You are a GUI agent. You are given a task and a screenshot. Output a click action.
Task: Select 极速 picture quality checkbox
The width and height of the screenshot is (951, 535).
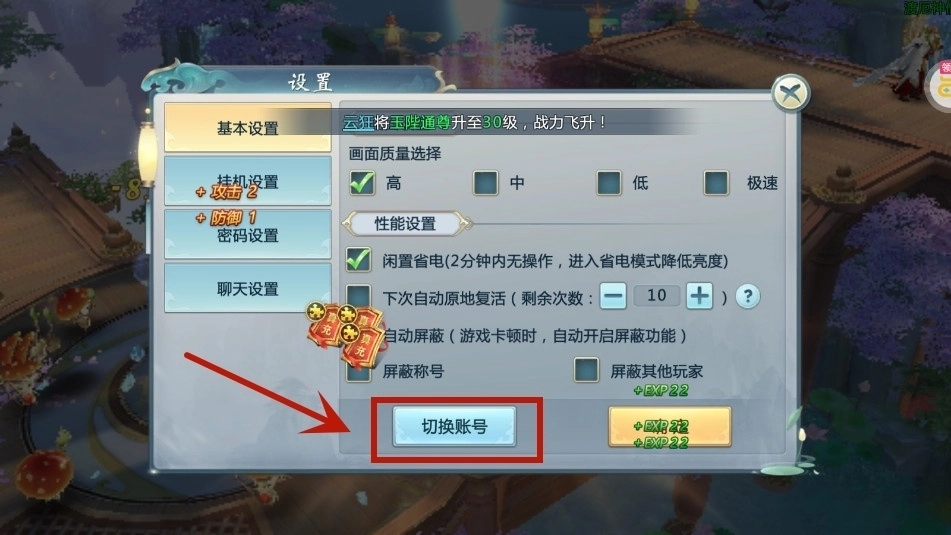coord(716,183)
